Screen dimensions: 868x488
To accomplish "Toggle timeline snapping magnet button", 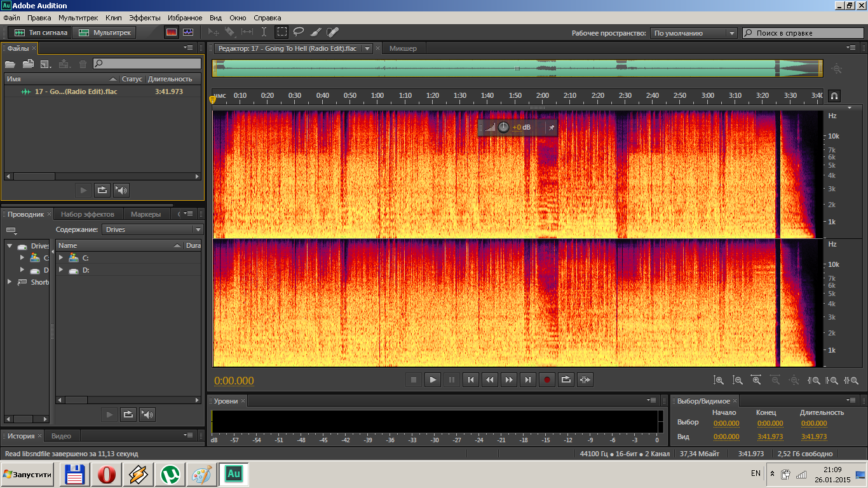I will [x=834, y=96].
